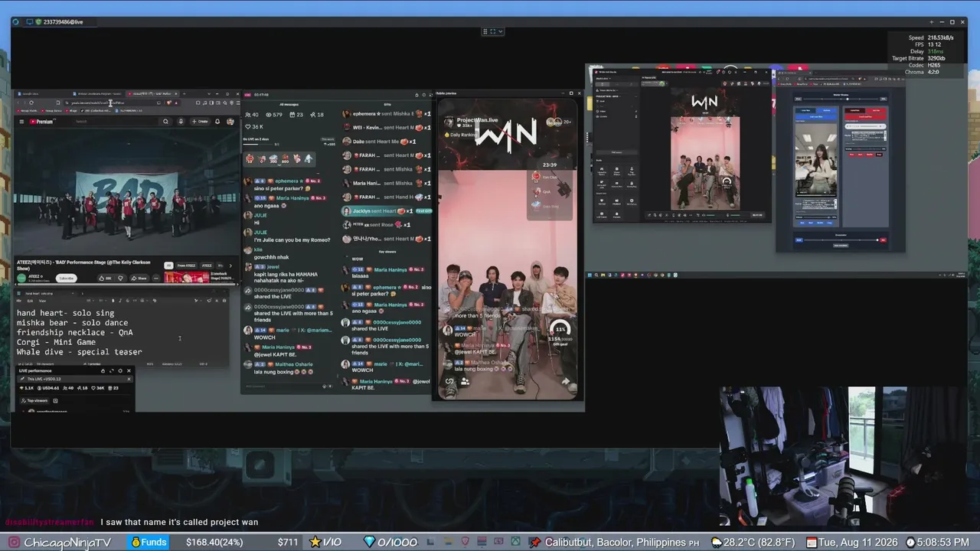Click the grid icon in remote toolbar
The height and width of the screenshot is (551, 980).
485,31
